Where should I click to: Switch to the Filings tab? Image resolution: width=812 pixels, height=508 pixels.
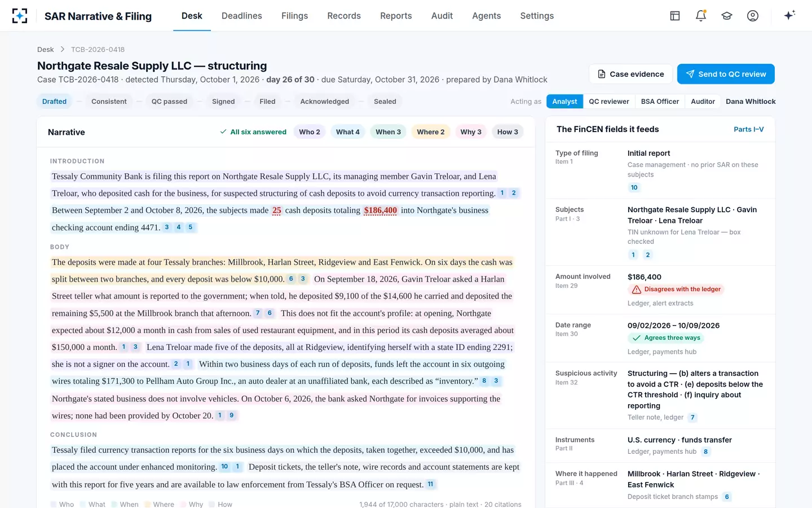click(295, 16)
